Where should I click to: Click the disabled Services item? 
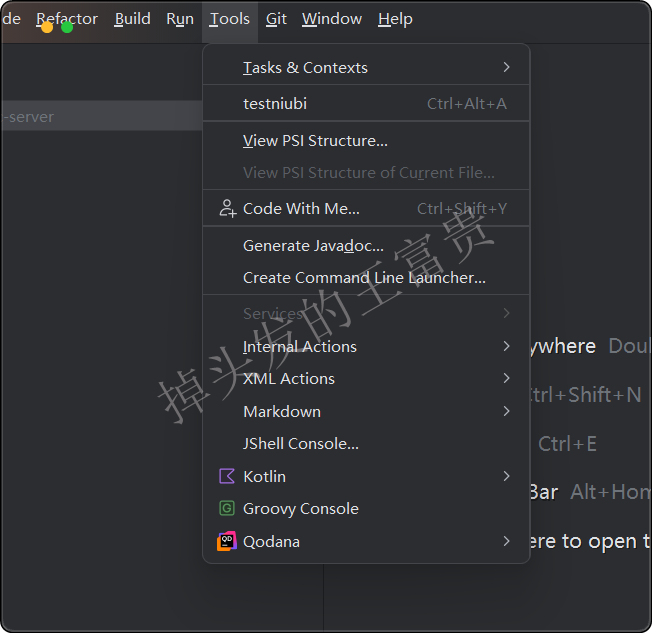[366, 313]
